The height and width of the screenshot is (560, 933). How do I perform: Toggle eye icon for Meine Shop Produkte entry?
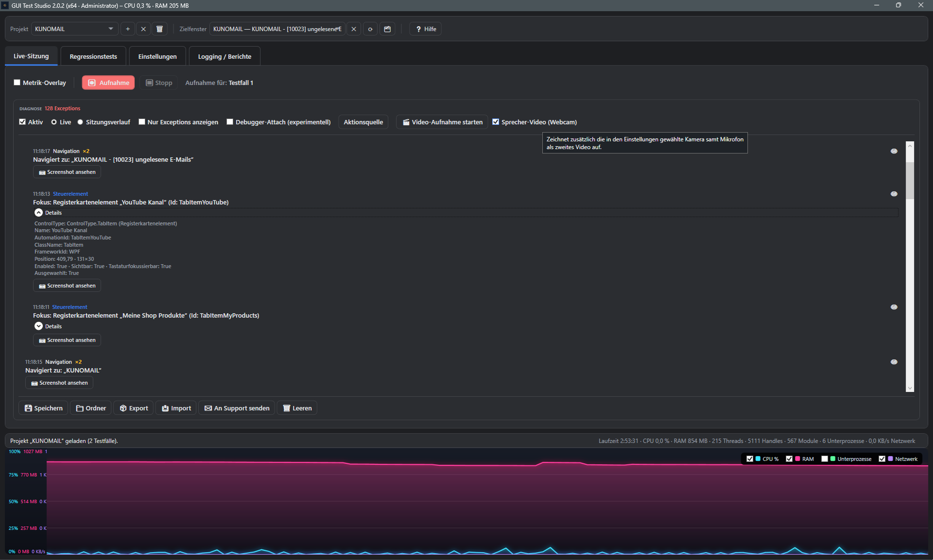click(894, 307)
